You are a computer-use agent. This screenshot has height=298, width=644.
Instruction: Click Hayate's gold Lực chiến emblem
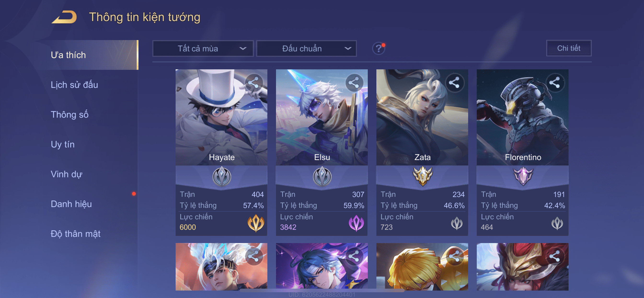[256, 223]
